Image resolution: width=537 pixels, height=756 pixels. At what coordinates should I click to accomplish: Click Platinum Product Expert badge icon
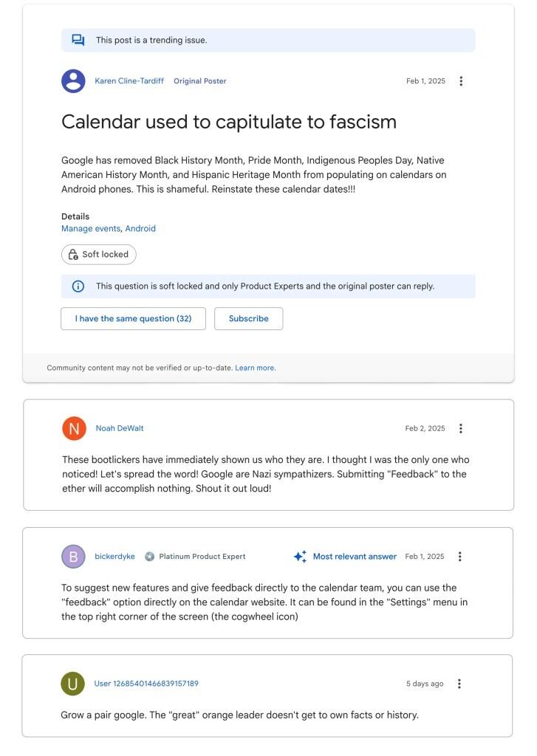pos(150,557)
